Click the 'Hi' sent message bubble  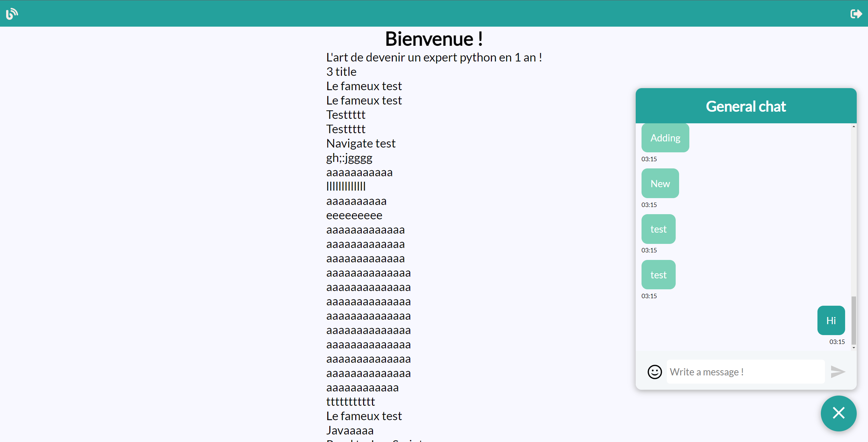coord(831,320)
